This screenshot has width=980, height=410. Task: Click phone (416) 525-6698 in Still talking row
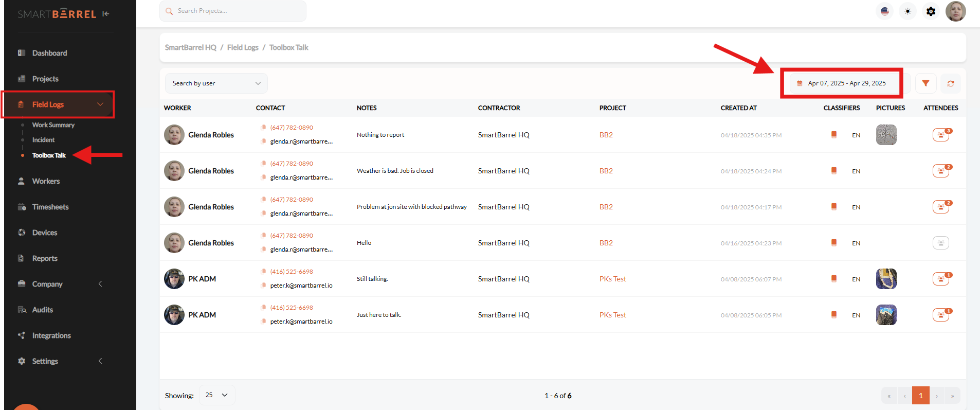[x=292, y=272]
